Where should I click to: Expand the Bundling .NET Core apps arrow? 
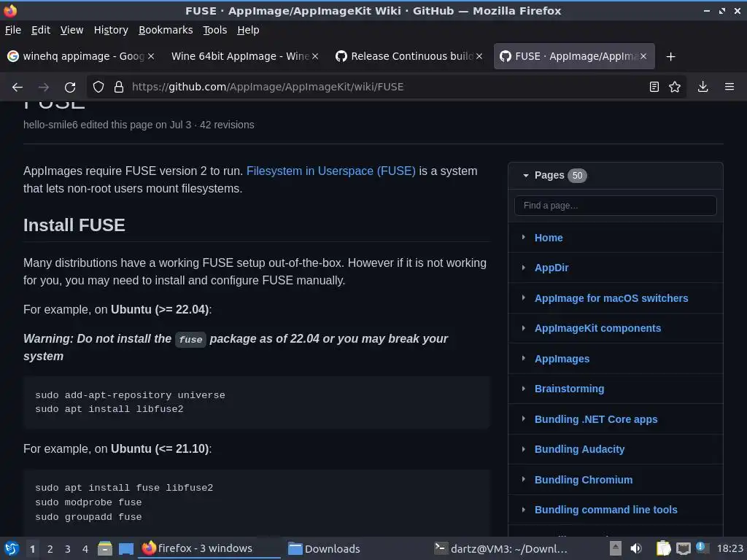point(524,419)
